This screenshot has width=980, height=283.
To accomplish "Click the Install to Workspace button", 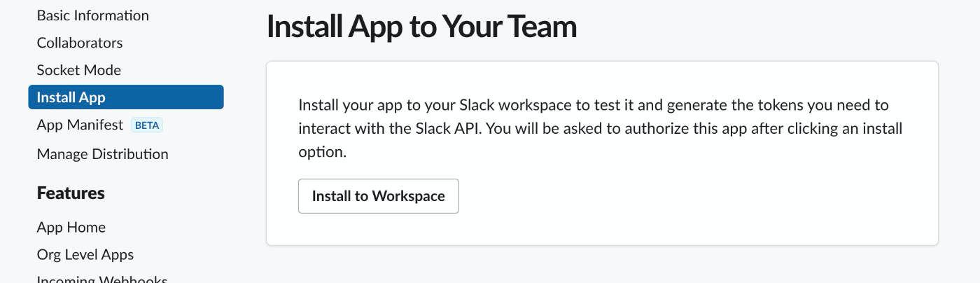I will (379, 196).
